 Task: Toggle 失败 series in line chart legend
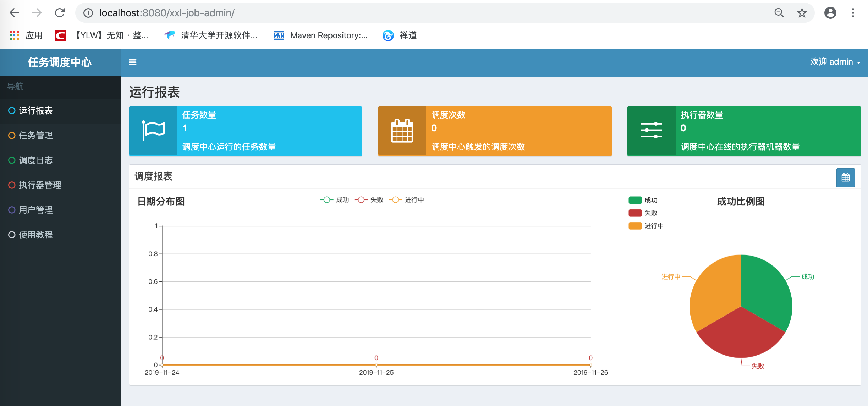[369, 200]
